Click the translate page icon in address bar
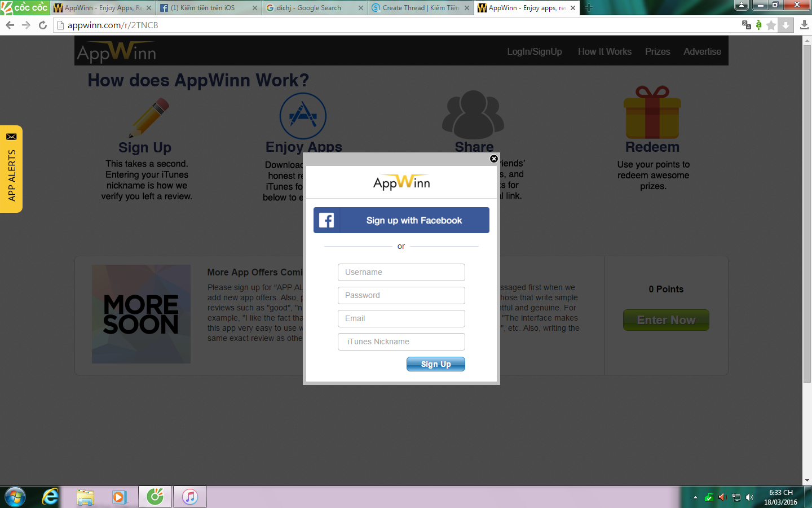 [747, 25]
